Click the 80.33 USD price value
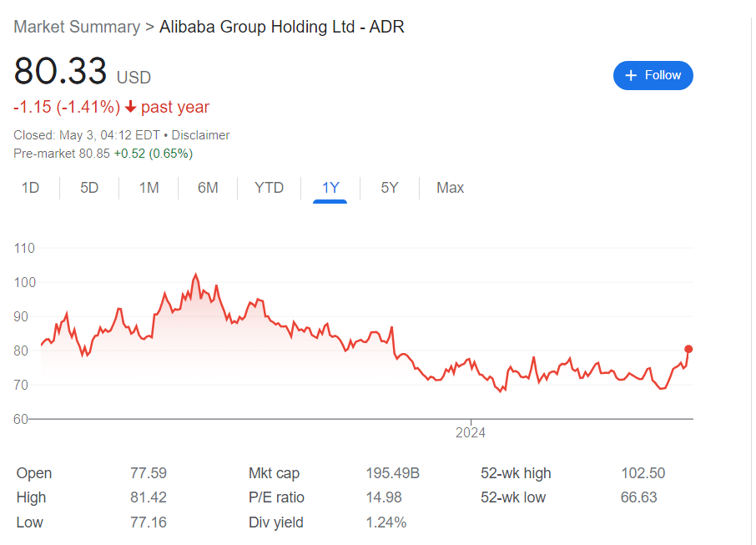This screenshot has height=545, width=756. point(60,72)
